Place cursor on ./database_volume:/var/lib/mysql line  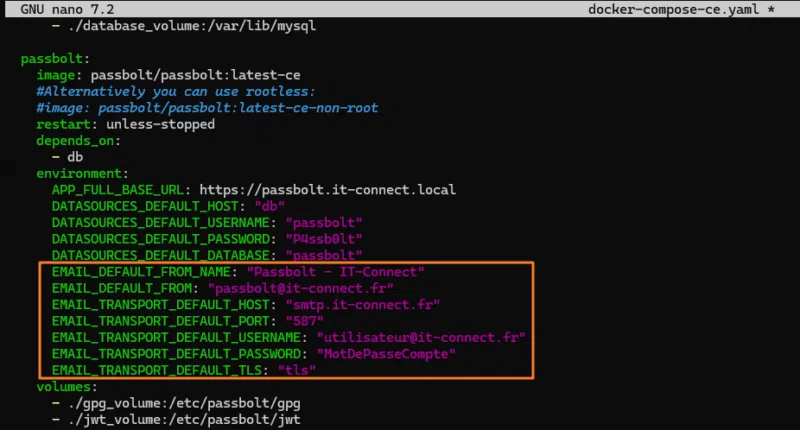pos(184,26)
